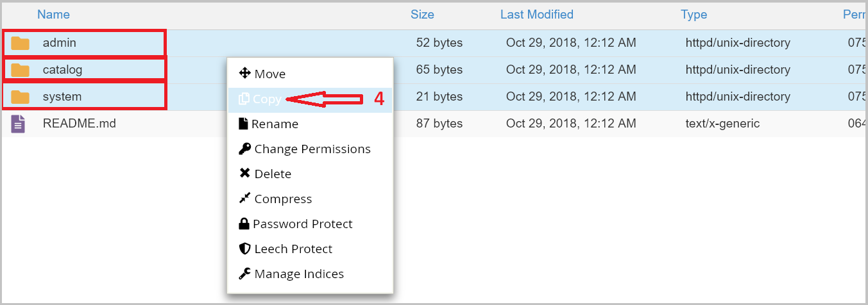The image size is (868, 305).
Task: Click the Move arrows icon
Action: pyautogui.click(x=244, y=74)
